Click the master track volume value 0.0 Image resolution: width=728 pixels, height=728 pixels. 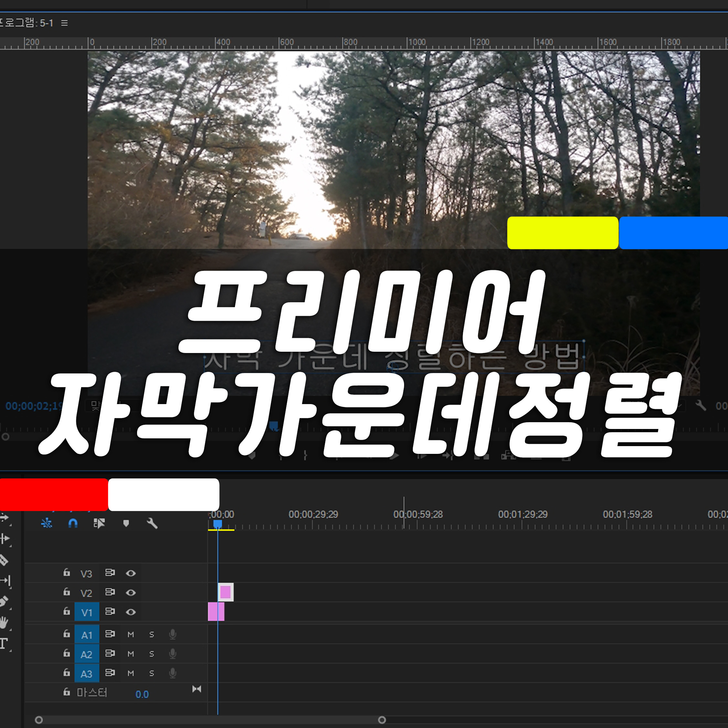(x=142, y=694)
